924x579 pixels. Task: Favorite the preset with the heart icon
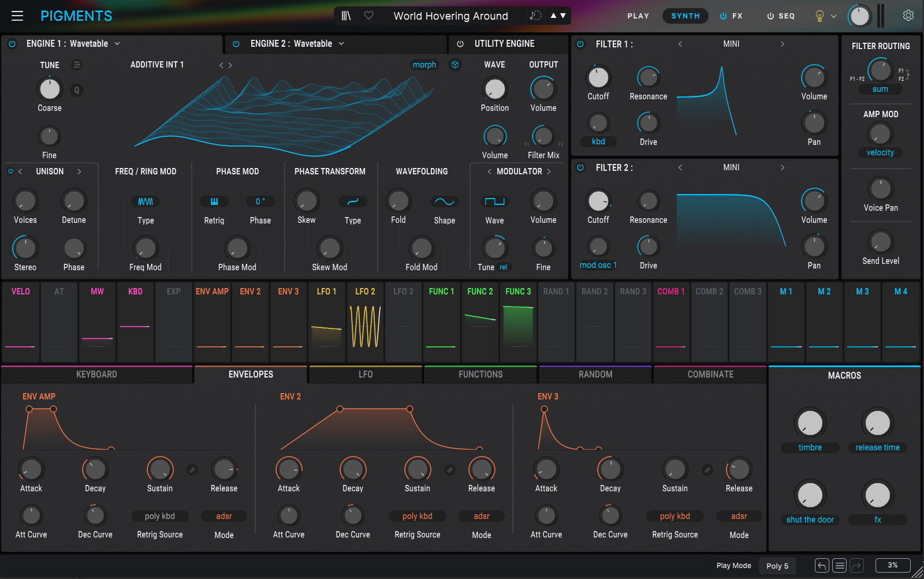368,16
